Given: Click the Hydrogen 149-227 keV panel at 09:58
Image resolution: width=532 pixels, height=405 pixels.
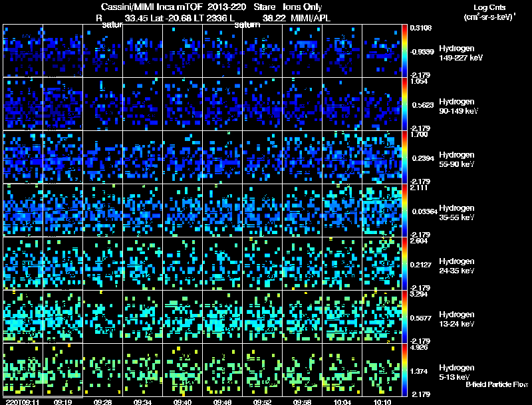Looking at the screenshot, I should [303, 51].
